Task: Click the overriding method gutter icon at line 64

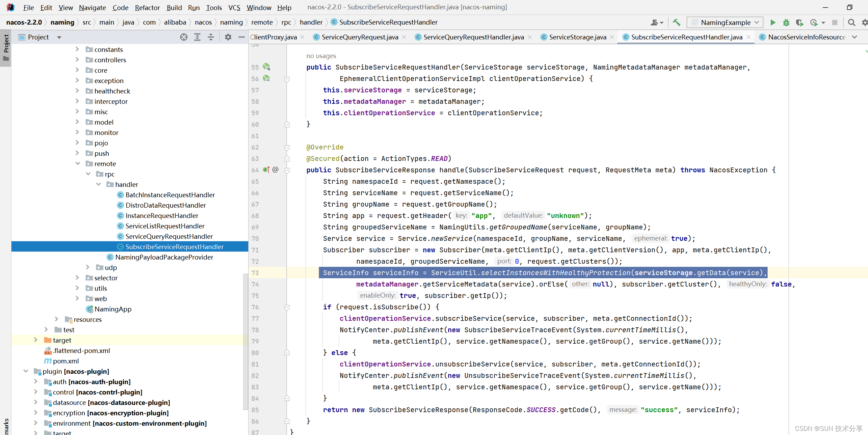Action: 266,170
